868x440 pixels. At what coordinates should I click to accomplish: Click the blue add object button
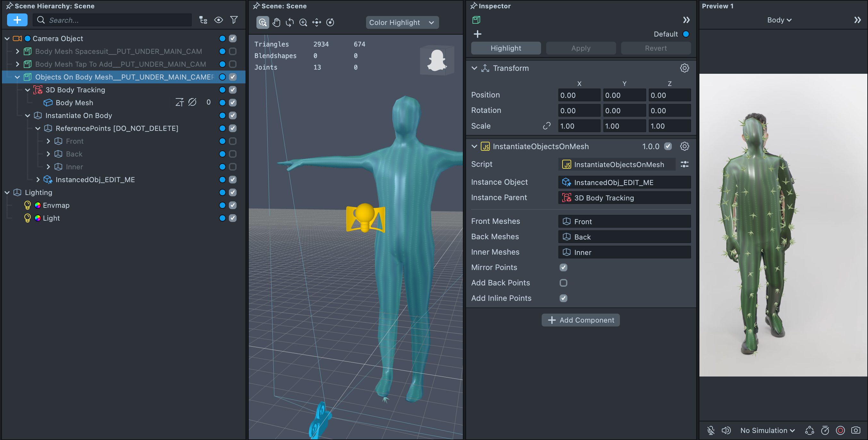[x=17, y=20]
